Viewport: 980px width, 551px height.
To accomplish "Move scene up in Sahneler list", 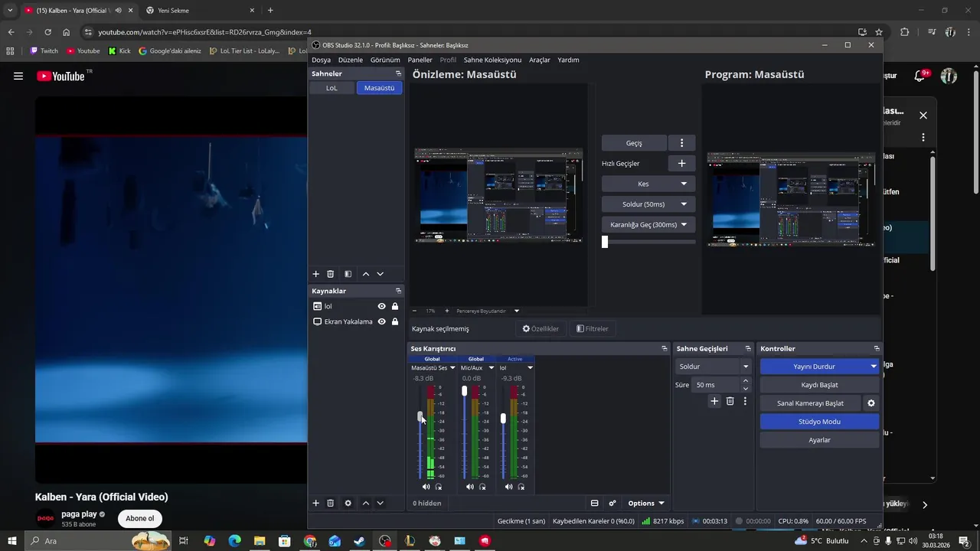I will tap(366, 274).
